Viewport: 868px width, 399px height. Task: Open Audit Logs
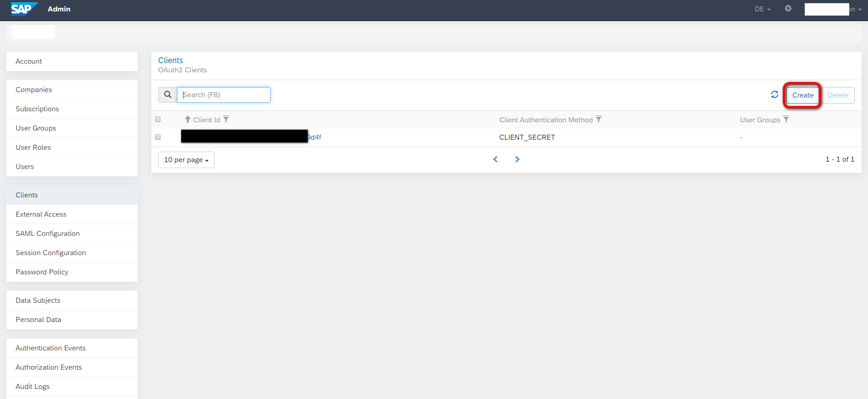coord(72,387)
